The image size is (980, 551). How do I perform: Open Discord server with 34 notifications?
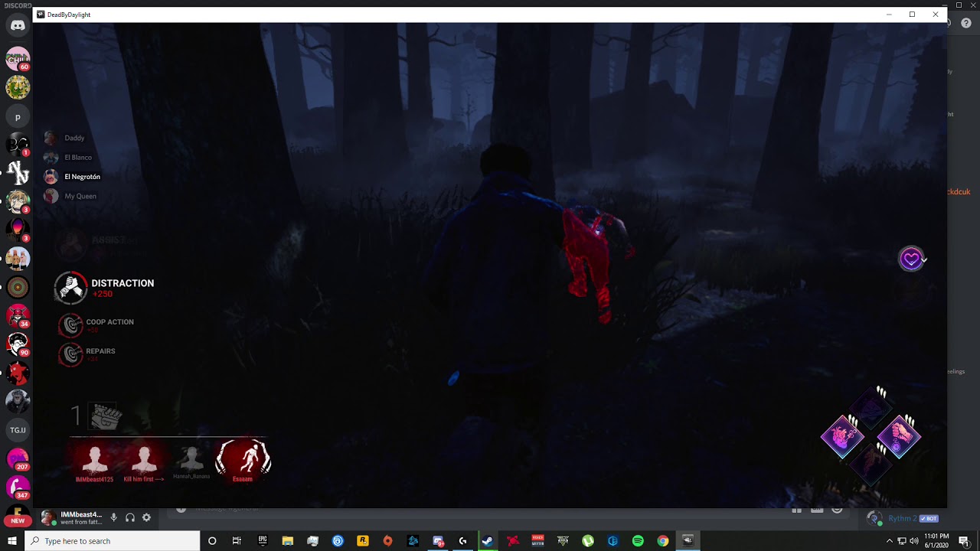[x=18, y=315]
